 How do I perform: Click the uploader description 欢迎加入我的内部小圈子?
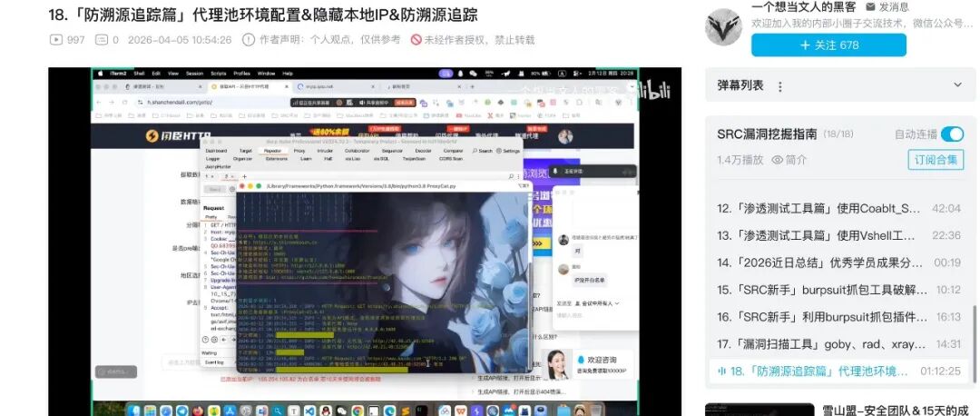point(862,24)
